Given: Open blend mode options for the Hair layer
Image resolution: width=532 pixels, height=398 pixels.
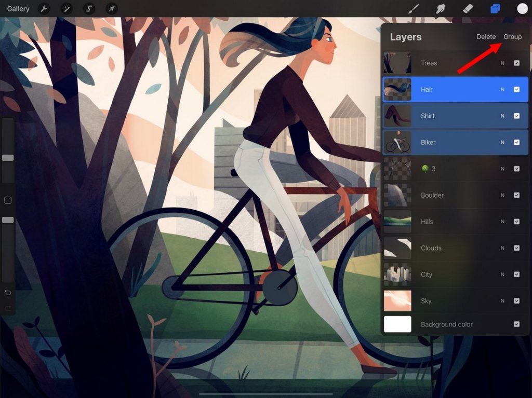Looking at the screenshot, I should 502,89.
